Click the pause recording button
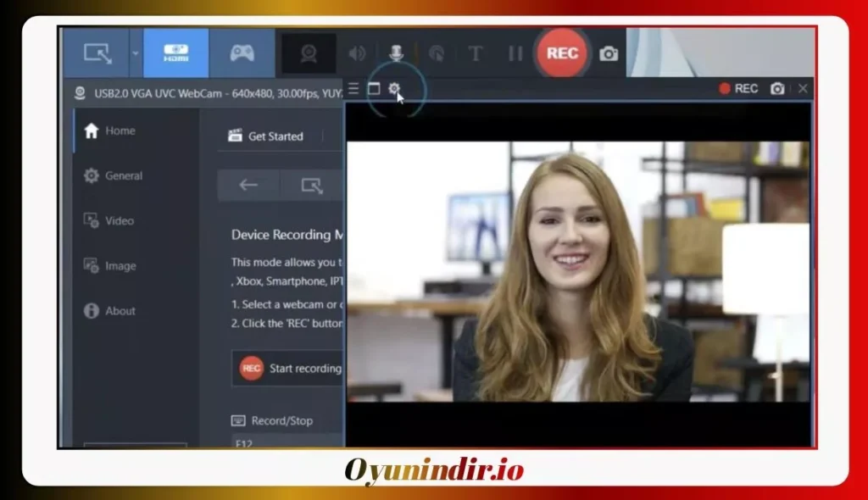 (x=515, y=53)
